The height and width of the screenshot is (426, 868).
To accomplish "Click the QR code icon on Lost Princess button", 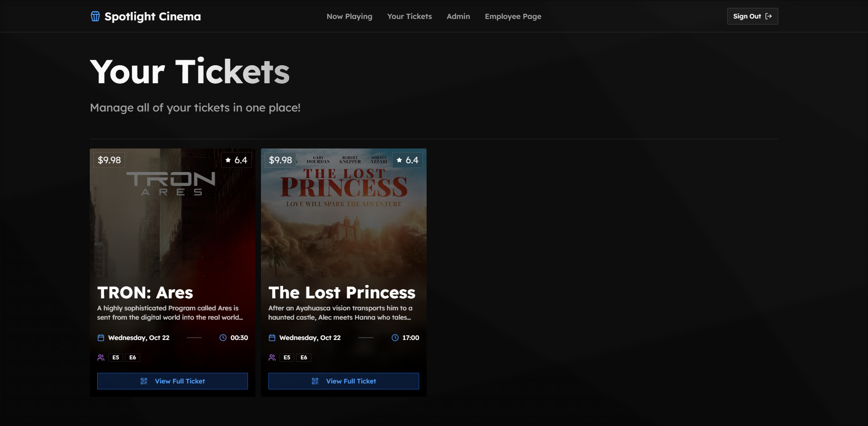I will [x=315, y=381].
